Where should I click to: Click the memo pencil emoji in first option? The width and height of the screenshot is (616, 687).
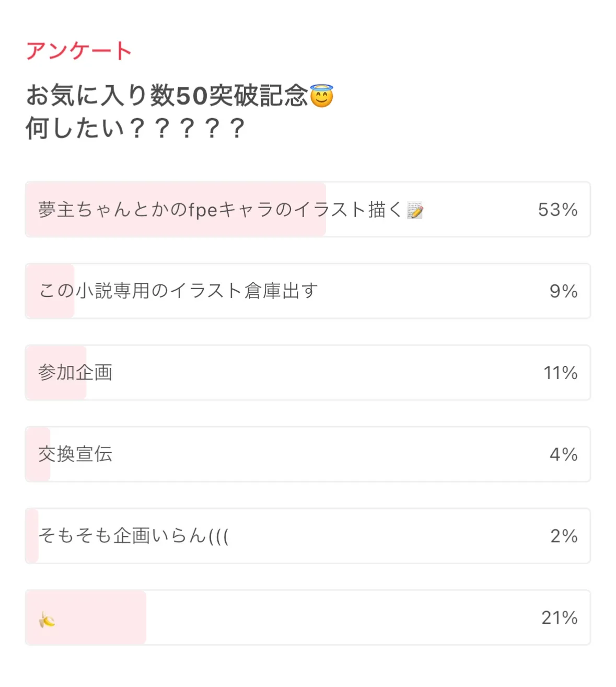click(x=415, y=210)
